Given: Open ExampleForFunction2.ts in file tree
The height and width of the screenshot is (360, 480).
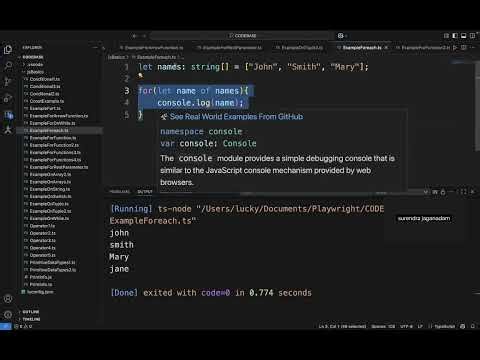Looking at the screenshot, I should click(54, 145).
